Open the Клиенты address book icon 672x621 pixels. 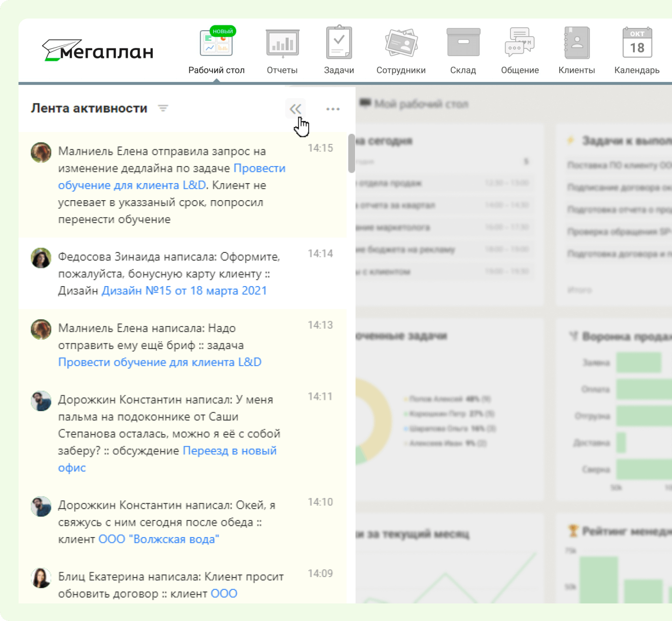pos(577,42)
